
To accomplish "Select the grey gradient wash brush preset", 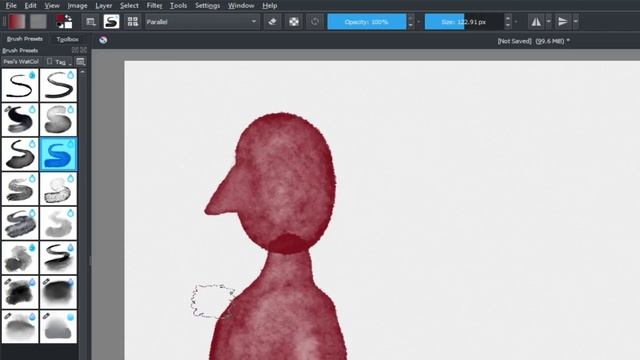I will pos(20,327).
